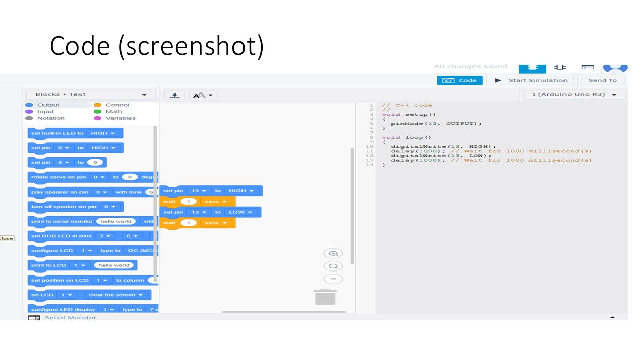This screenshot has height=362, width=644.
Task: Click code line digitalWrite(13, HIGH);
Action: point(443,147)
